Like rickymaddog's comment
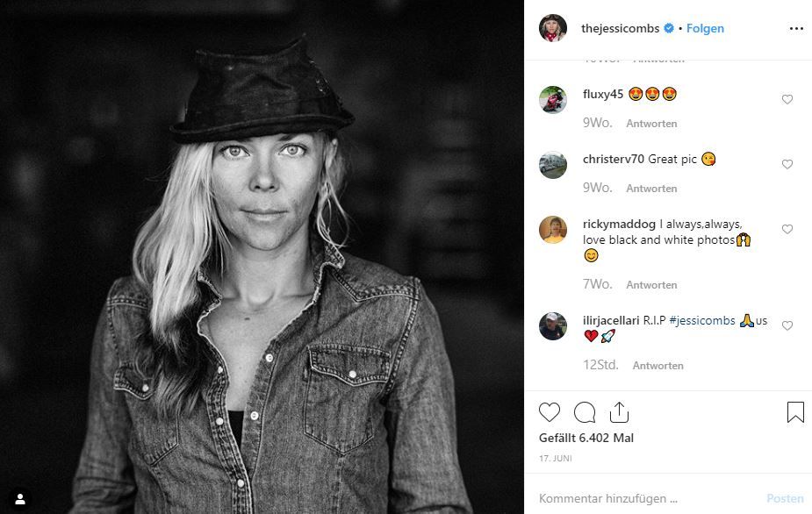 click(x=787, y=229)
